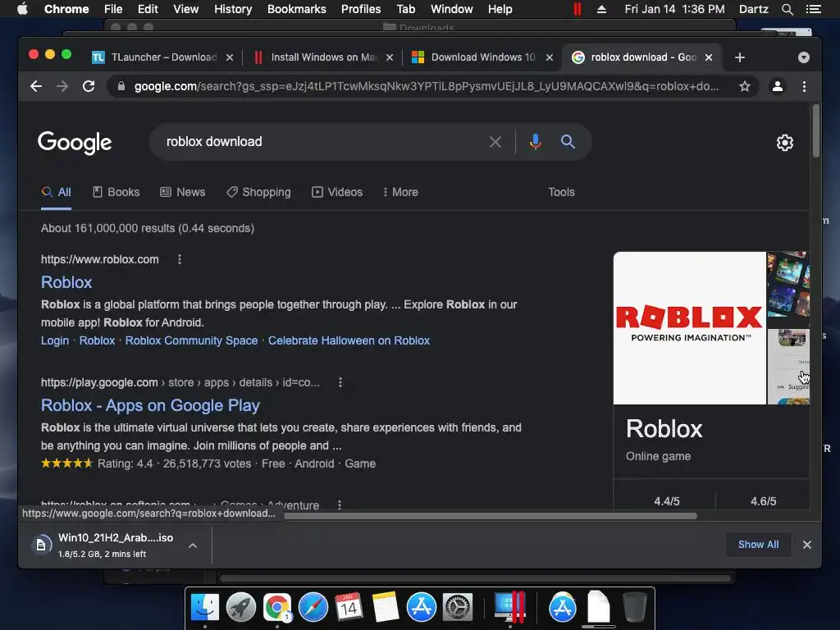Image resolution: width=840 pixels, height=630 pixels.
Task: Open Spotlight search in the menu bar
Action: tap(787, 9)
